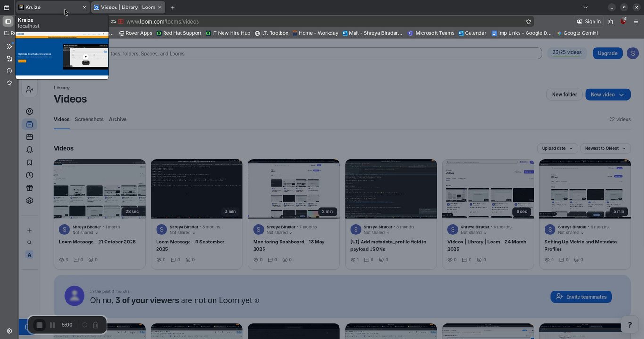Open the notifications bell icon
The height and width of the screenshot is (339, 644).
click(29, 150)
